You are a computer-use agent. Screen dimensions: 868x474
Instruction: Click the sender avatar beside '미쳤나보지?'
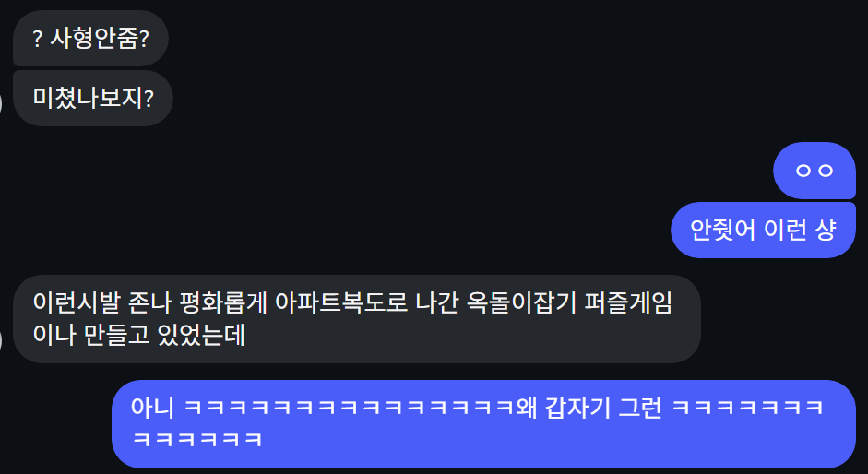click(x=1, y=103)
